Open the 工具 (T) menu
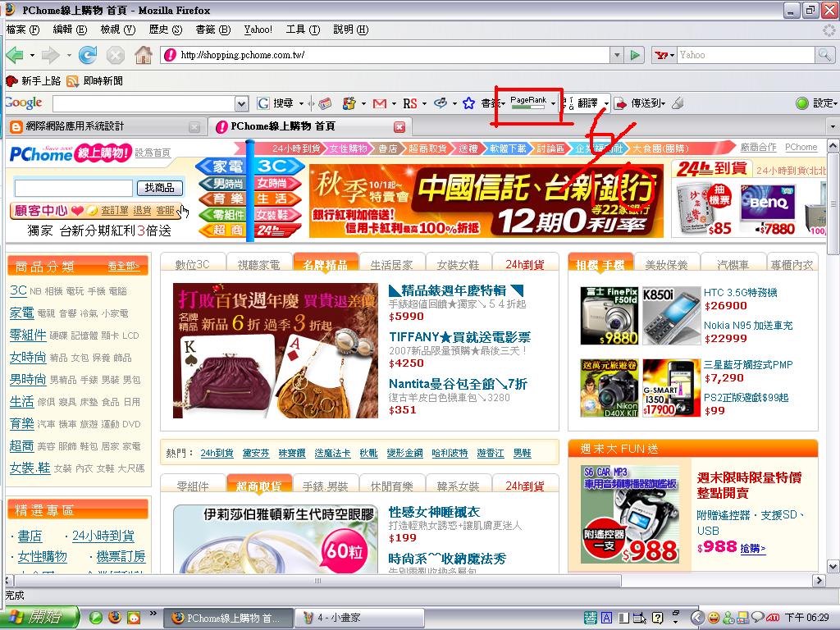Viewport: 840px width, 630px height. coord(303,30)
